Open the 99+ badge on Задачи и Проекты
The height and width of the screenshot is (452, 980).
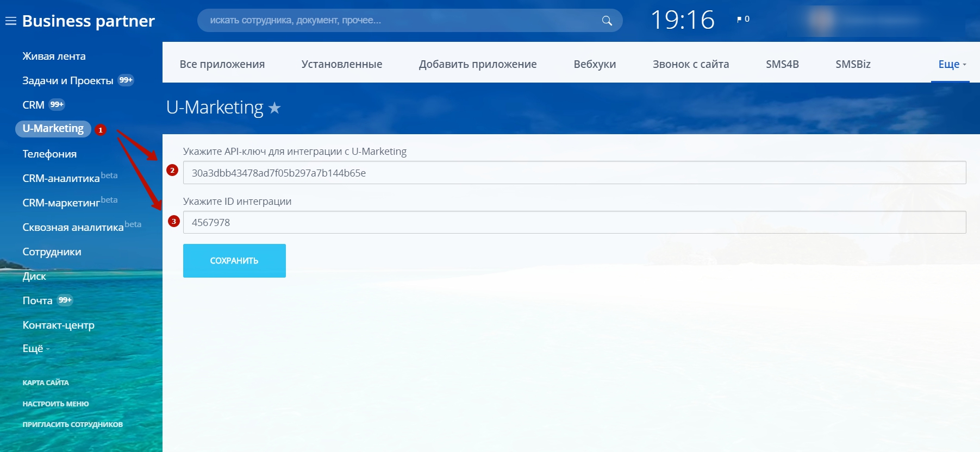[126, 80]
